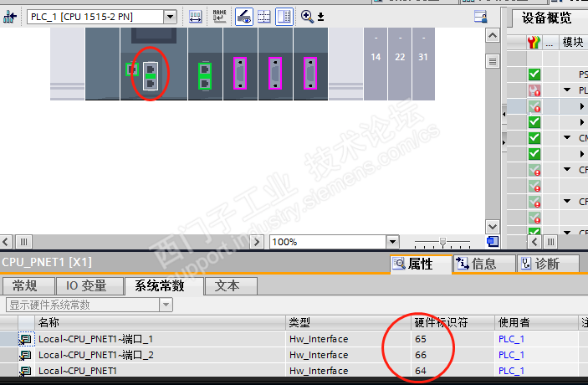Select rack slot group 31
Viewport: 588px width, 385px height.
pyautogui.click(x=423, y=64)
